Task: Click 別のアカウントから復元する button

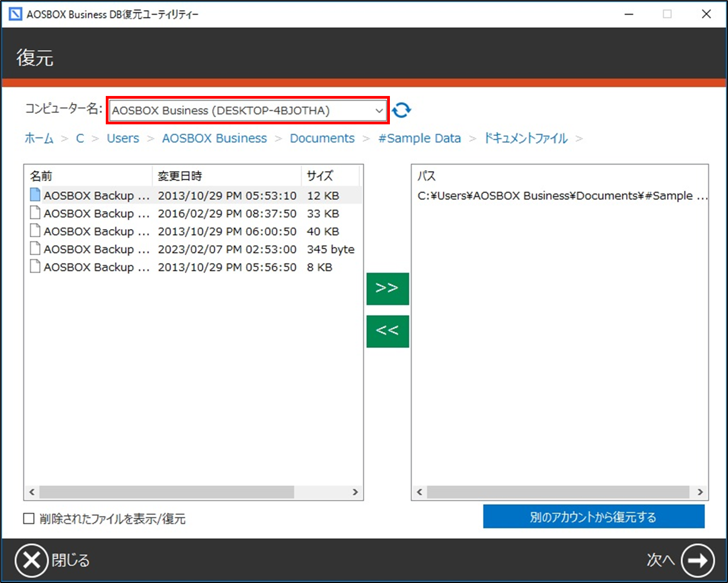Action: coord(593,516)
